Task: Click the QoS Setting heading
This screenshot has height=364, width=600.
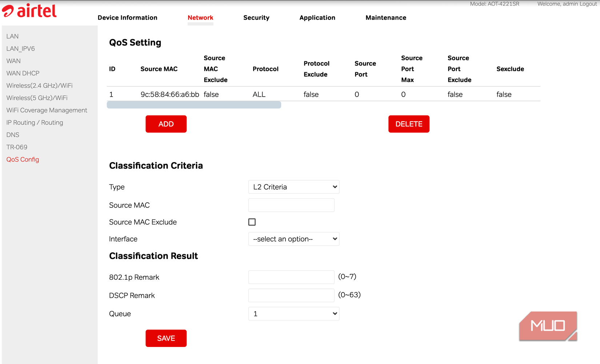Action: (x=135, y=43)
